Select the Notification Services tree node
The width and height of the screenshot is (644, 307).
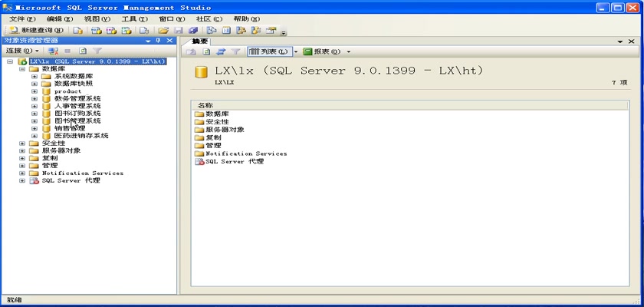(83, 173)
